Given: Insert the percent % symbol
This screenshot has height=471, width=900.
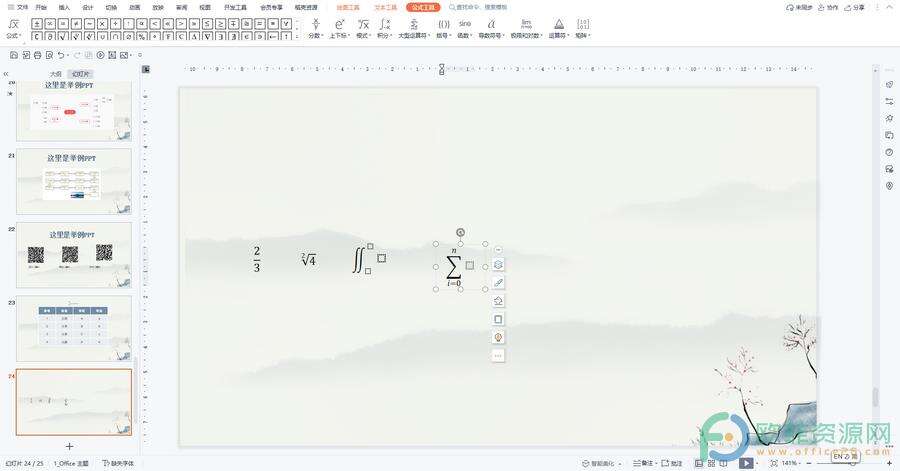Looking at the screenshot, I should click(x=141, y=36).
